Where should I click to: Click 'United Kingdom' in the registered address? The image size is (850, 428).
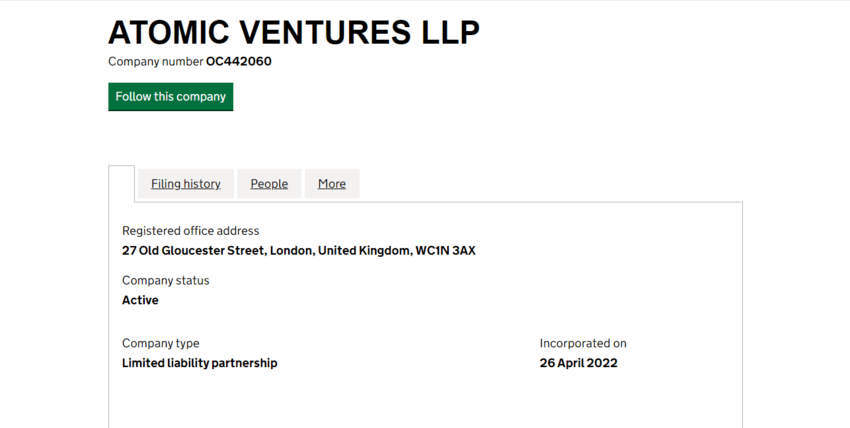coord(363,251)
